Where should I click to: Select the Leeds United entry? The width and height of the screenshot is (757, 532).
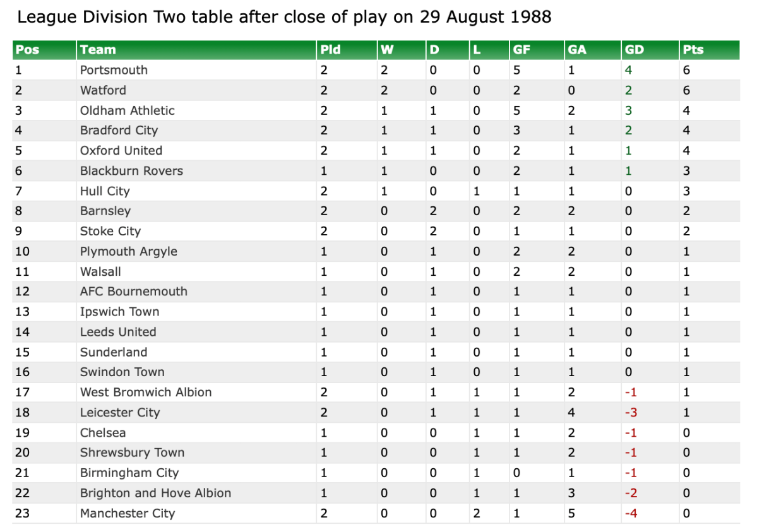(x=117, y=332)
